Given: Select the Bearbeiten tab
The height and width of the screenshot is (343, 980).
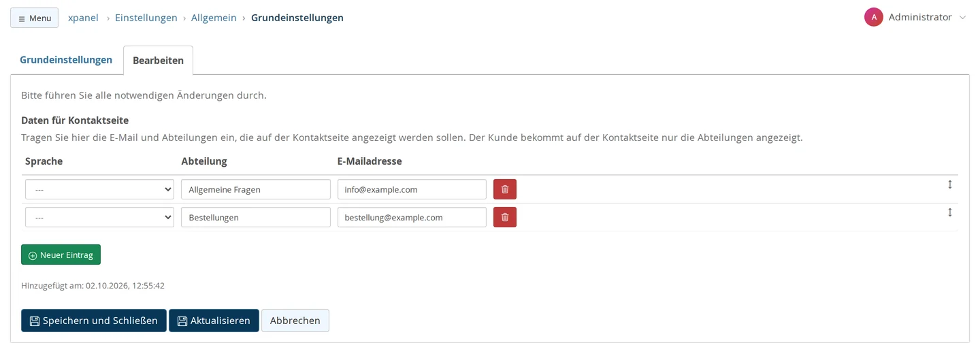Looking at the screenshot, I should click(x=158, y=61).
